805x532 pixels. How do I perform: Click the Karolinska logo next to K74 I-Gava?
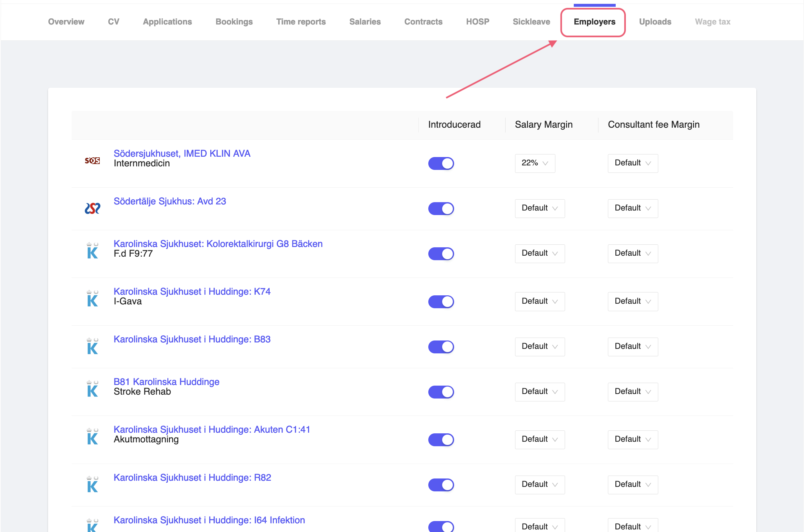pyautogui.click(x=92, y=299)
